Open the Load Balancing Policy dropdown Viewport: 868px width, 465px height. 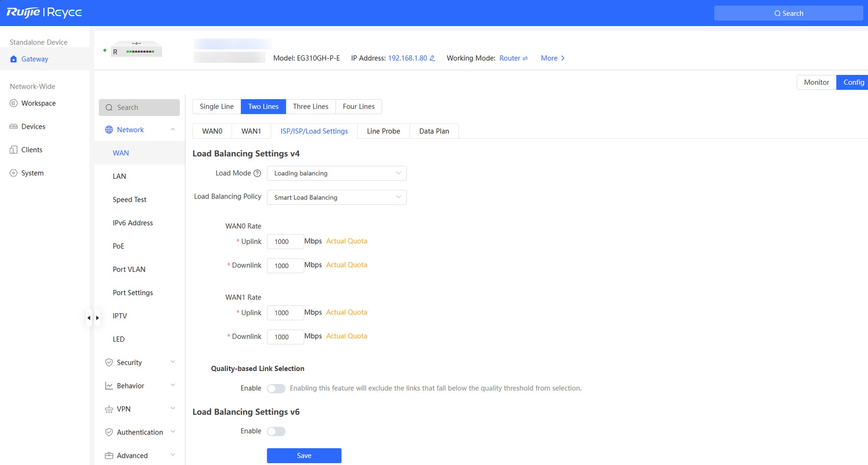click(x=337, y=198)
